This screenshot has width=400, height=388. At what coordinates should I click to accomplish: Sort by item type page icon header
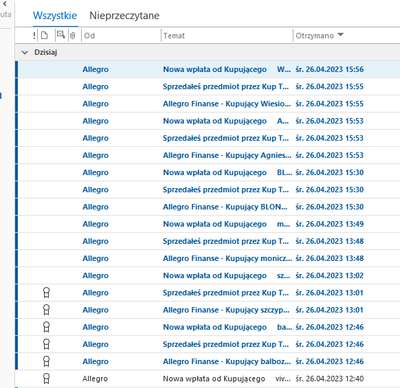[x=44, y=35]
